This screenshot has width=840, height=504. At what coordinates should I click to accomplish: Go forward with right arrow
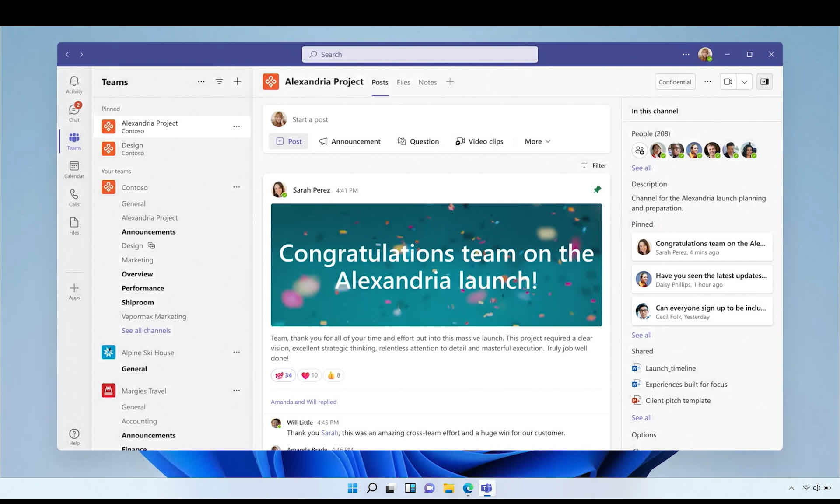click(x=81, y=54)
